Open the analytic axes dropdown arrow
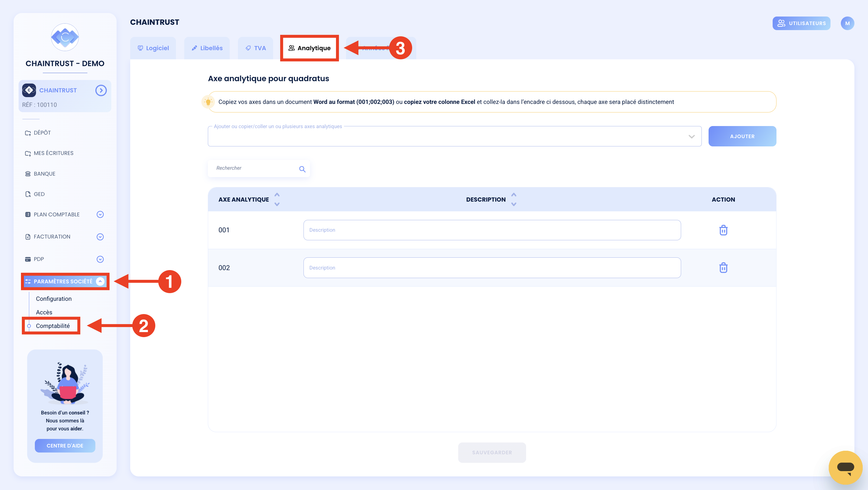 coord(691,136)
